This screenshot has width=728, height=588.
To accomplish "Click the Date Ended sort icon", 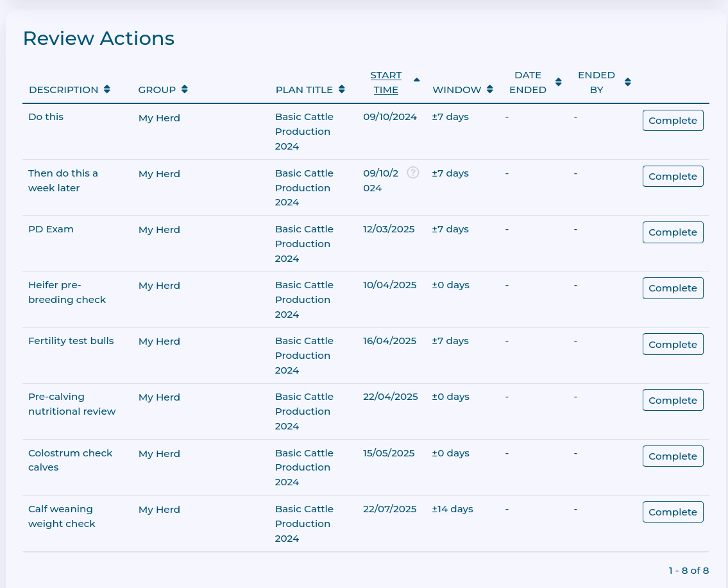I will click(559, 82).
